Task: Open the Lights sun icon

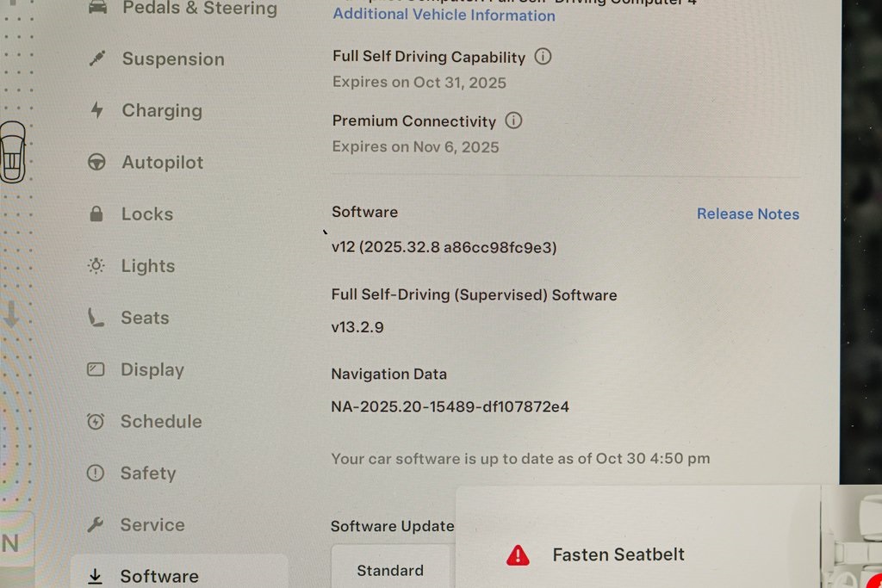Action: point(96,265)
